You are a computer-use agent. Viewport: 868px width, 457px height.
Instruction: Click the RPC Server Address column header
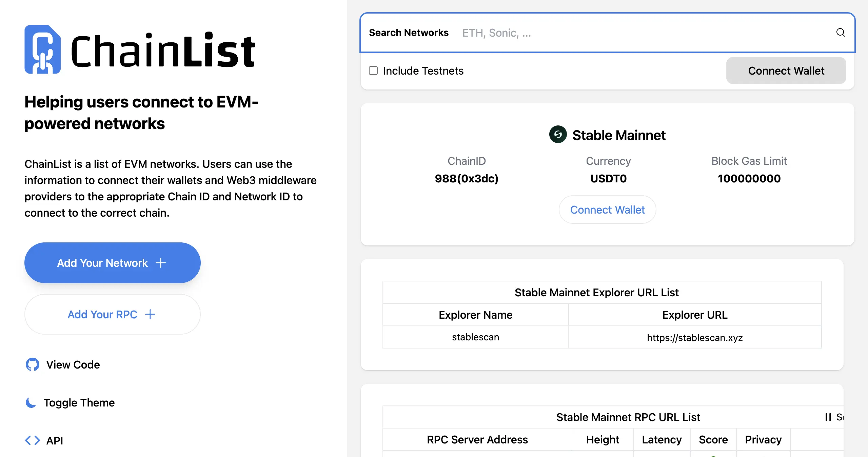[477, 439]
